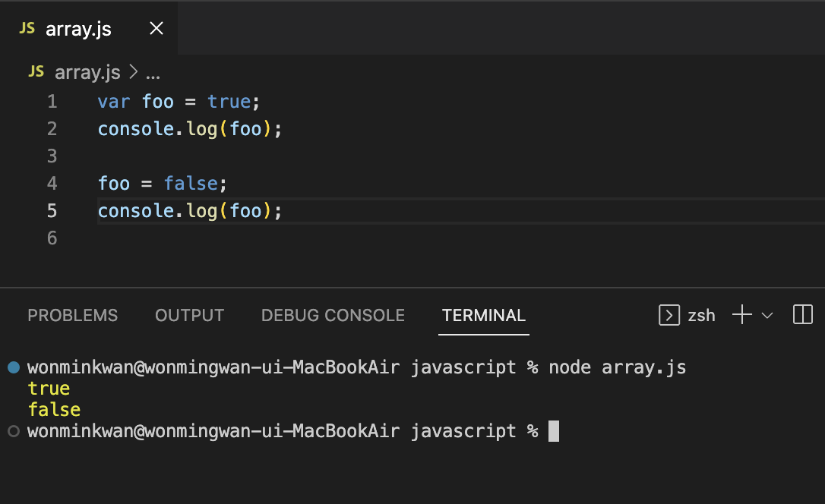Select the array.js editor tab
The height and width of the screenshot is (504, 825).
89,28
